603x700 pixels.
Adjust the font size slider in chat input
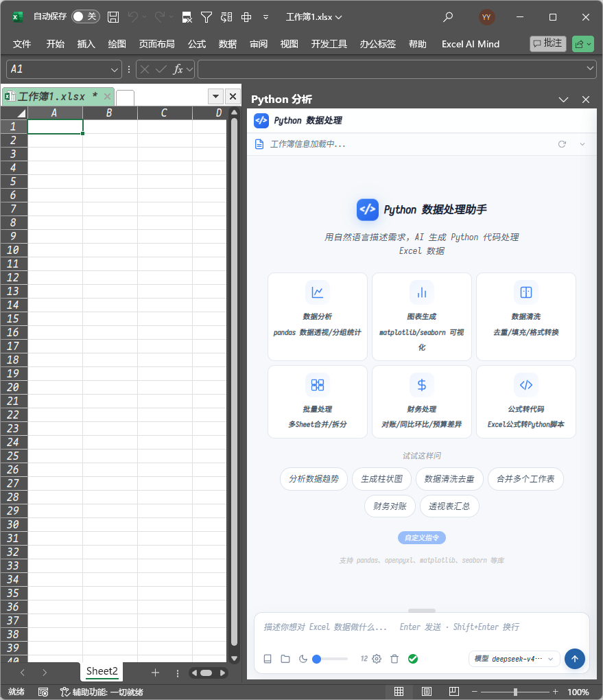click(331, 659)
